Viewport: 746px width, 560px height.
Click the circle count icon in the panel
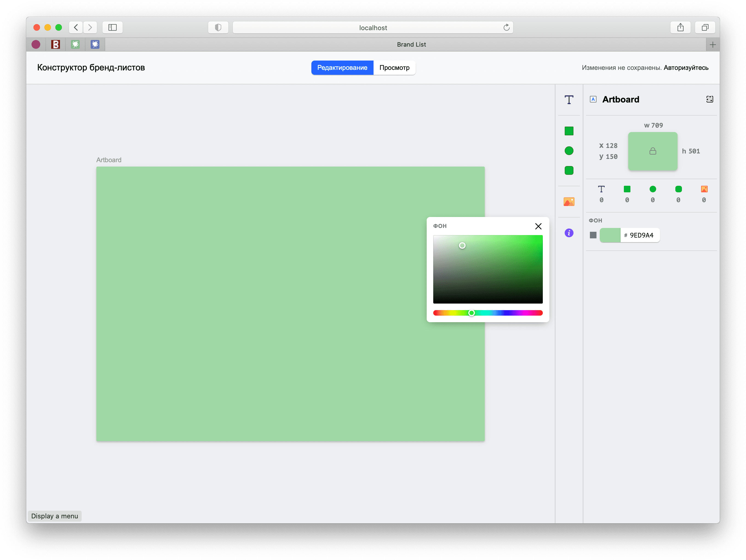tap(652, 189)
